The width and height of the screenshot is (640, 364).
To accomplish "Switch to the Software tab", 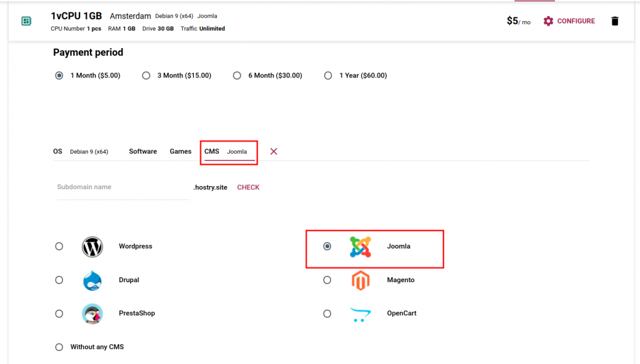I will tap(143, 151).
